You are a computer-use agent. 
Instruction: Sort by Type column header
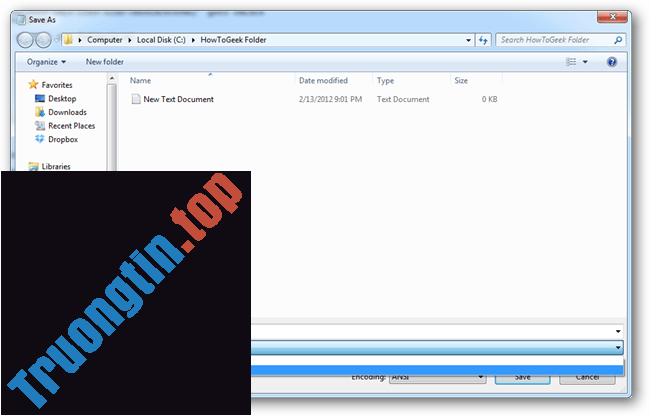(x=385, y=80)
